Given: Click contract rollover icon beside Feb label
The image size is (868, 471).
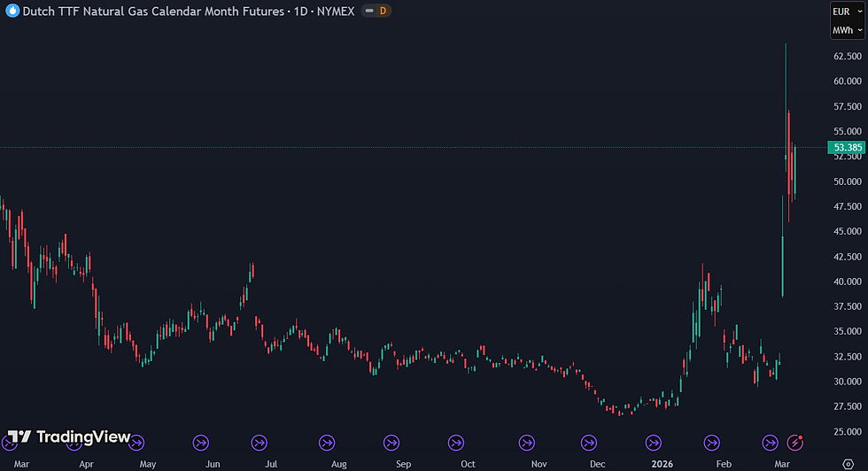Looking at the screenshot, I should [x=712, y=443].
